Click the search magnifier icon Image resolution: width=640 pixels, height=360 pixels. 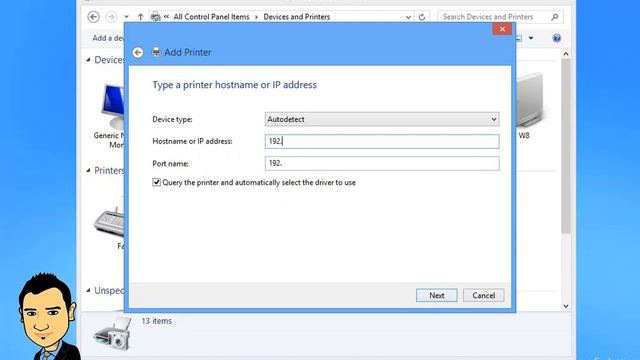tap(555, 17)
